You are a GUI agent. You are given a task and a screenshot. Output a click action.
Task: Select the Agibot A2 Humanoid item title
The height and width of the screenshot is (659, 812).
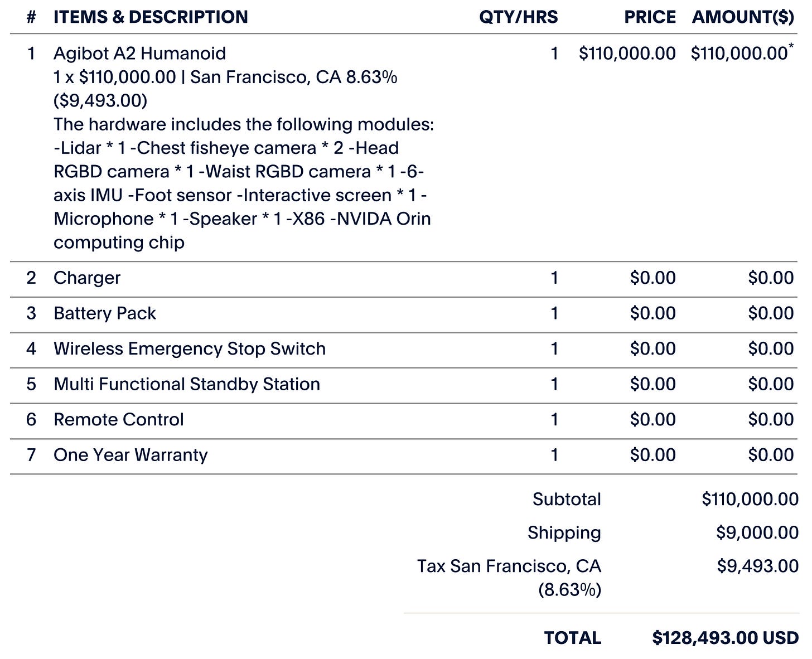(x=139, y=54)
